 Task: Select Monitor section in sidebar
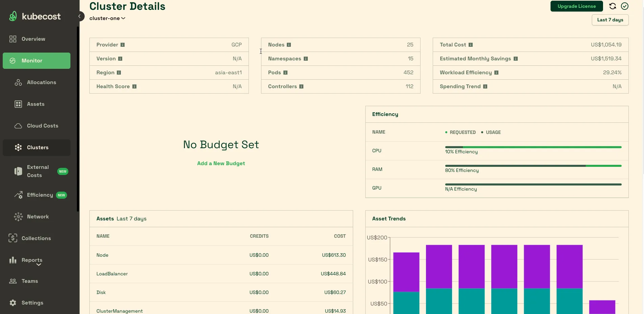[37, 61]
